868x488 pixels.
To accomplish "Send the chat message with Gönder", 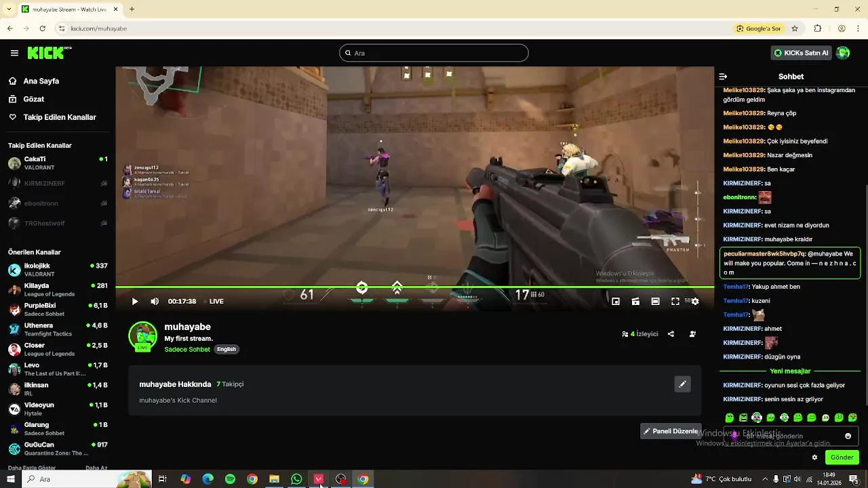I will click(842, 457).
